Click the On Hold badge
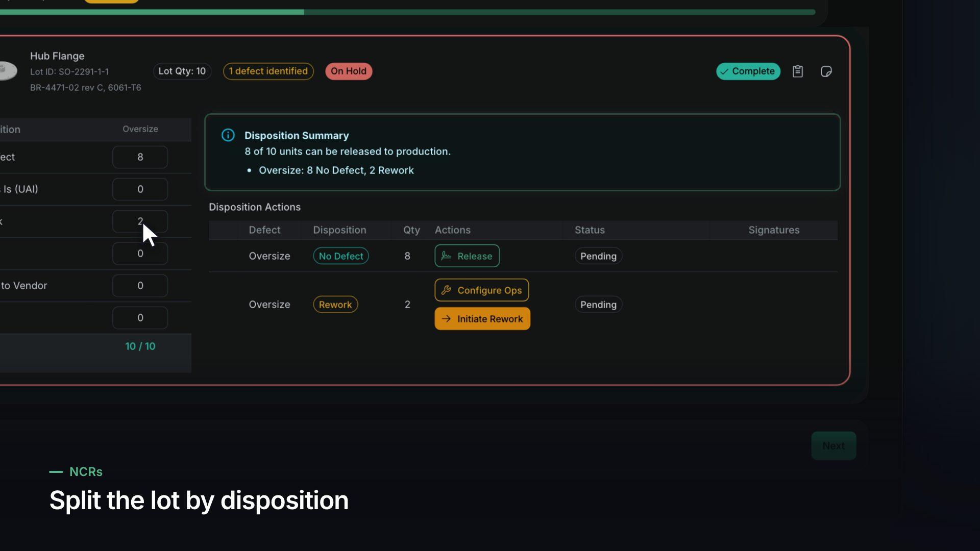This screenshot has height=551, width=980. [349, 71]
